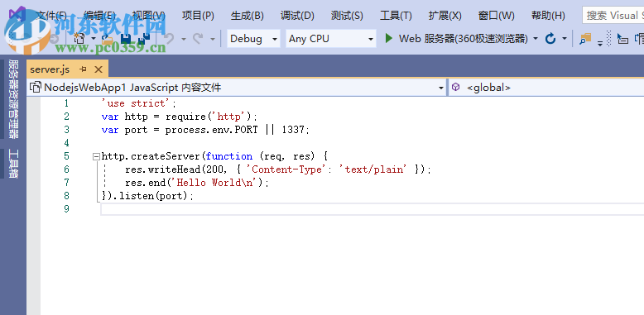Close the server.js tab
The height and width of the screenshot is (315, 644).
pos(99,69)
